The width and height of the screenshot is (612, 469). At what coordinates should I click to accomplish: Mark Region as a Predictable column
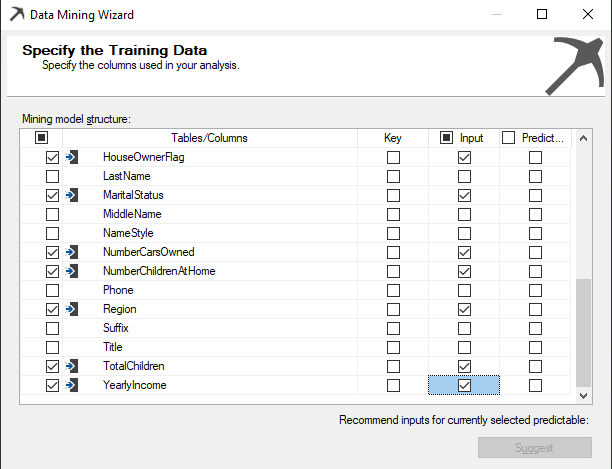coord(535,309)
